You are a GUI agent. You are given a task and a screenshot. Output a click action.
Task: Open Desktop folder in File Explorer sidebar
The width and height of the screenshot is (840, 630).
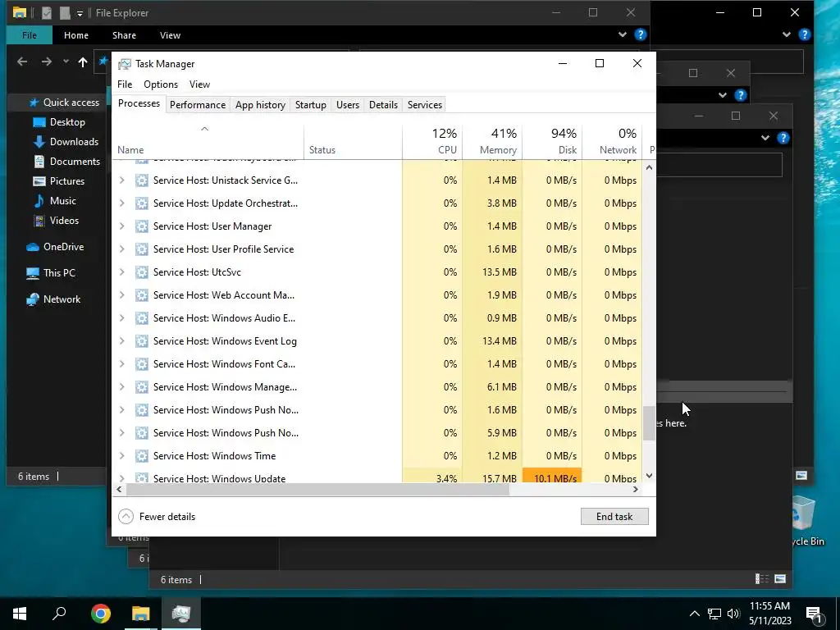(59, 122)
